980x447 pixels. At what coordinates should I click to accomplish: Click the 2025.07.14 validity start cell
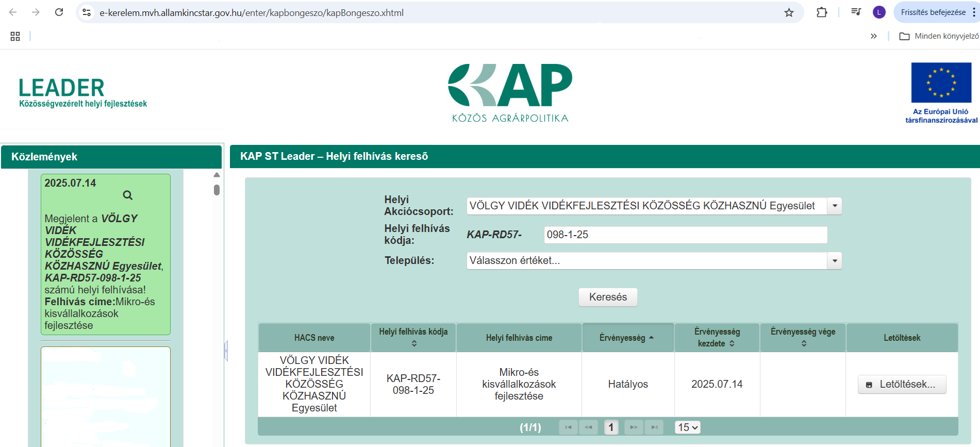coord(717,384)
